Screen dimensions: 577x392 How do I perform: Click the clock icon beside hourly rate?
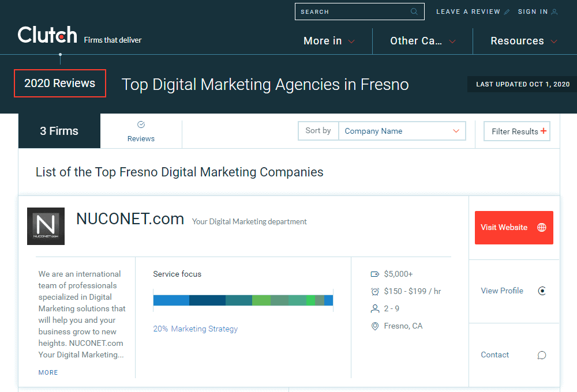point(375,292)
